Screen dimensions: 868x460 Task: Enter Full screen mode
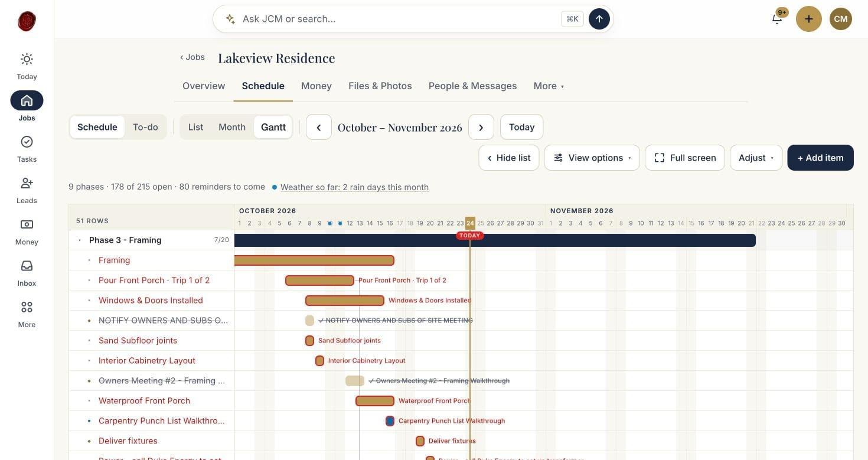(x=685, y=158)
